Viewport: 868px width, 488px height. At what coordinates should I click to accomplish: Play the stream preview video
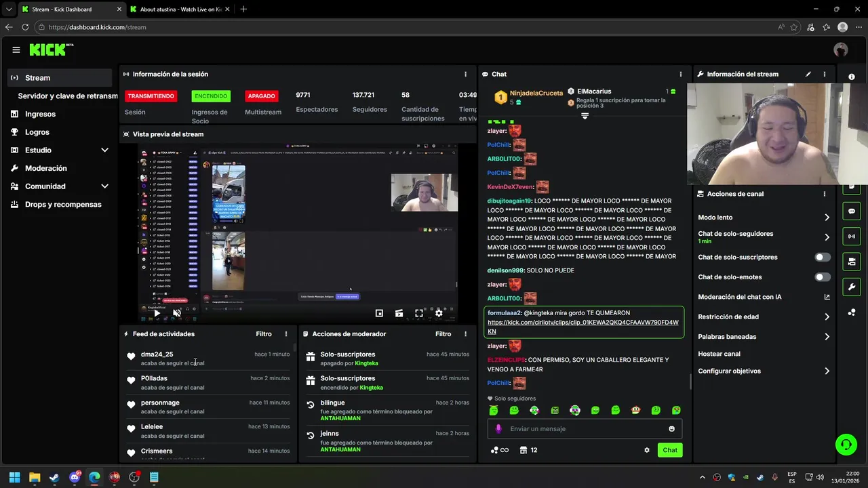pos(157,313)
